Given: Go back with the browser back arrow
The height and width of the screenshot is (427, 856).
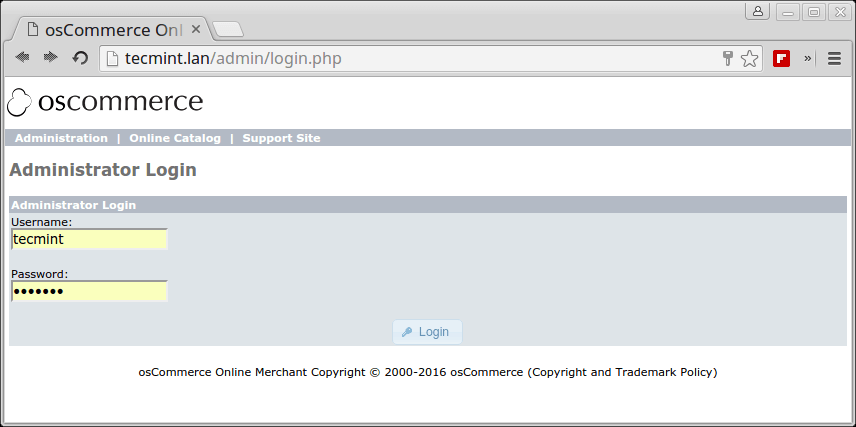Looking at the screenshot, I should coord(22,57).
